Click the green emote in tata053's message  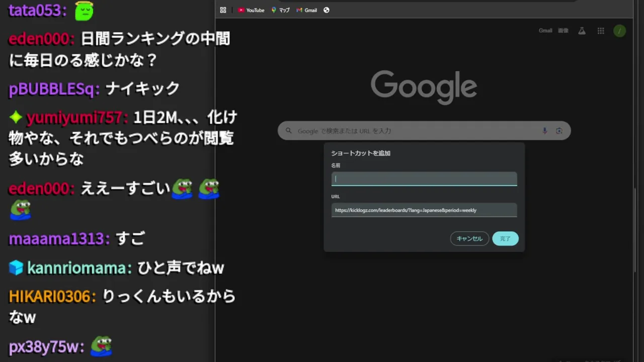pyautogui.click(x=84, y=11)
